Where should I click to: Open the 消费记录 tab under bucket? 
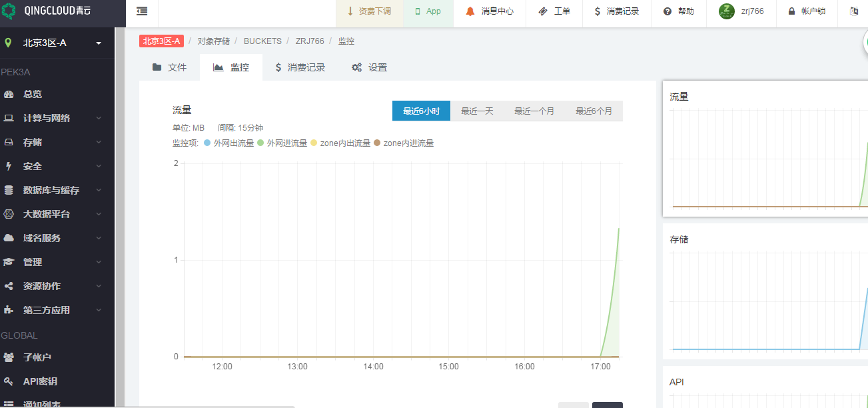coord(300,67)
